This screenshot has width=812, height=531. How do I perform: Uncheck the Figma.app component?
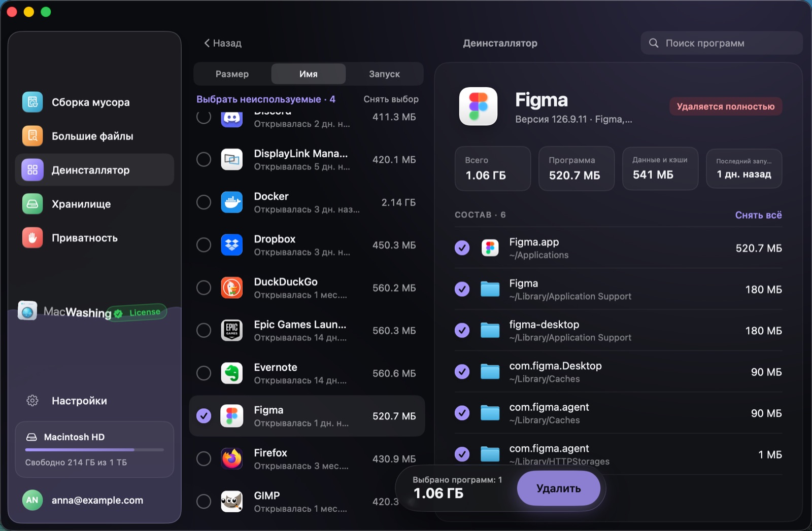[462, 248]
